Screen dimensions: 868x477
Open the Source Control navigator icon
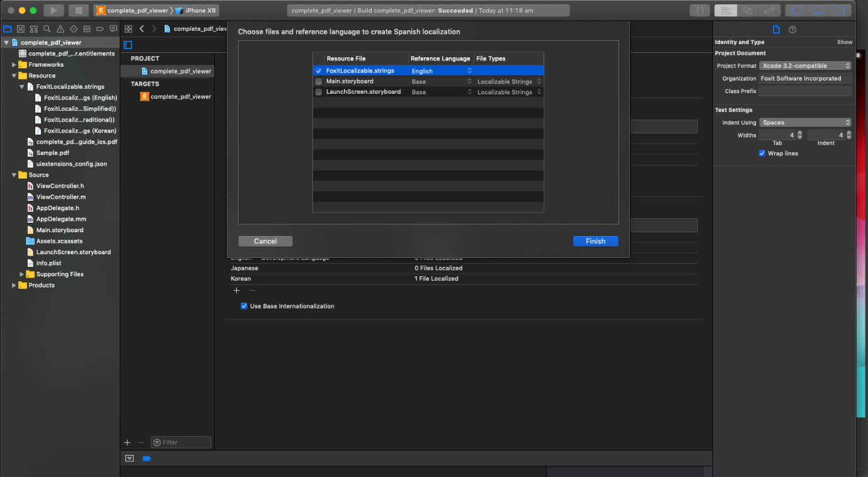tap(21, 29)
